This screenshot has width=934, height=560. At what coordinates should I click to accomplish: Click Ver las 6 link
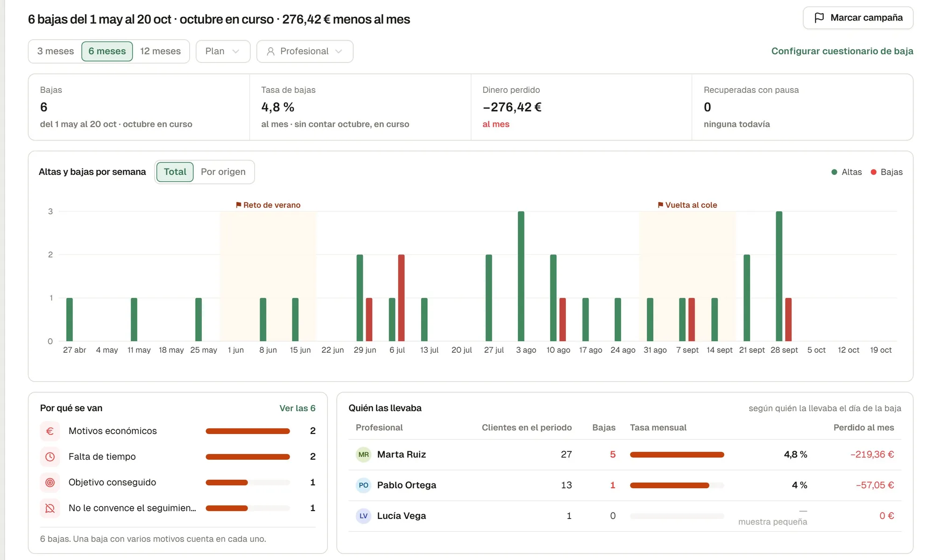pos(297,408)
